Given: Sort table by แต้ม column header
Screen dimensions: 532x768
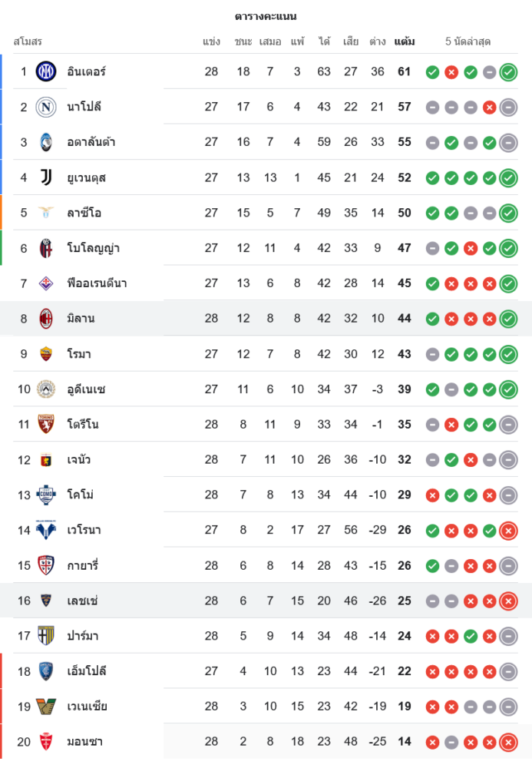Looking at the screenshot, I should click(405, 41).
